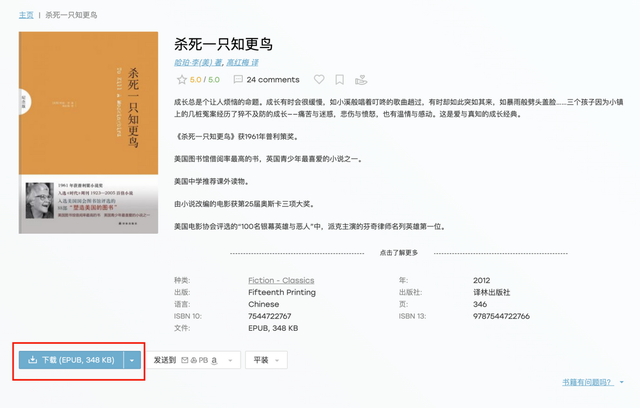640x408 pixels.
Task: Open the 平装 dropdown
Action: [x=266, y=360]
